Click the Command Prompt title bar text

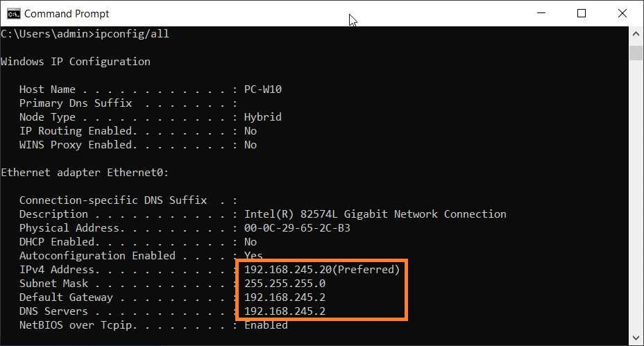[67, 13]
